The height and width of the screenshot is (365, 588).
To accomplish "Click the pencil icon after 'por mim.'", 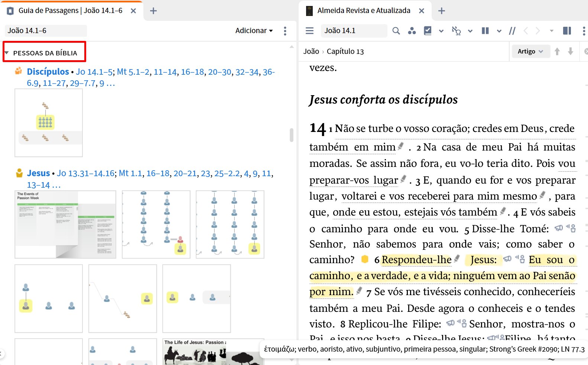I will coord(359,291).
